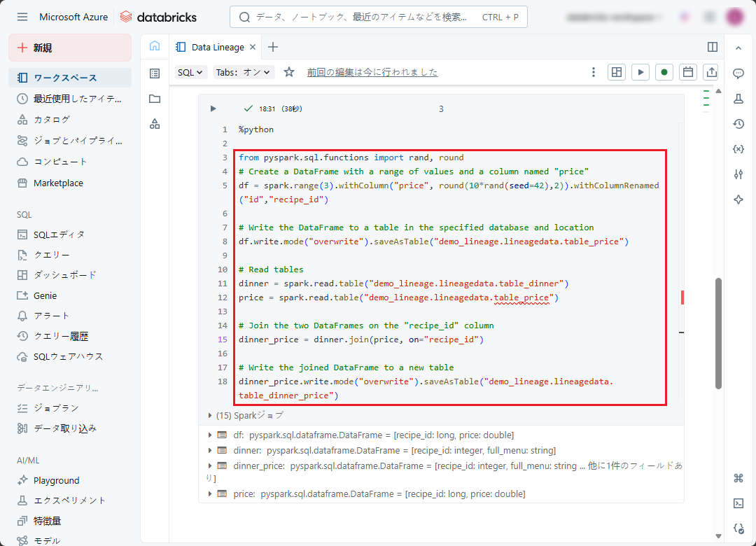
Task: Open the variables panel icon
Action: click(738, 149)
